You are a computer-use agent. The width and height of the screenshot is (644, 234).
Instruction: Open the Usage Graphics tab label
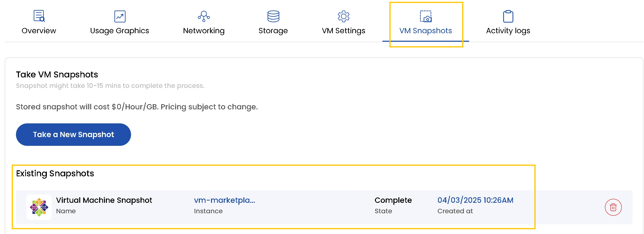coord(120,30)
